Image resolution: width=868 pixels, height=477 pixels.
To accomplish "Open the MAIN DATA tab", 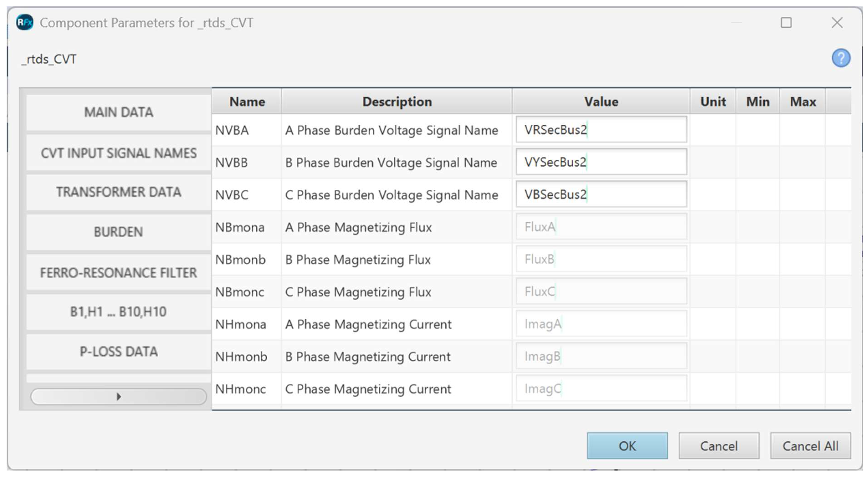I will coord(119,112).
